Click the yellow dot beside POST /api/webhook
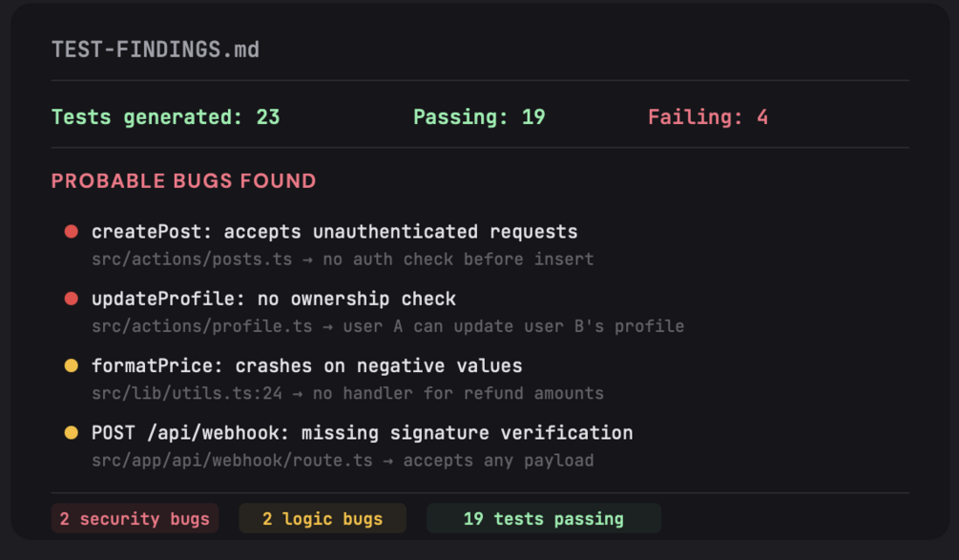Viewport: 959px width, 560px height. click(71, 433)
